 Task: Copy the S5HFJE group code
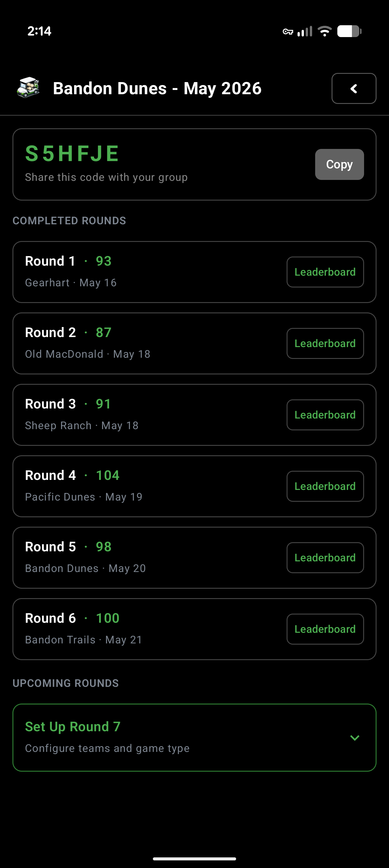point(339,164)
